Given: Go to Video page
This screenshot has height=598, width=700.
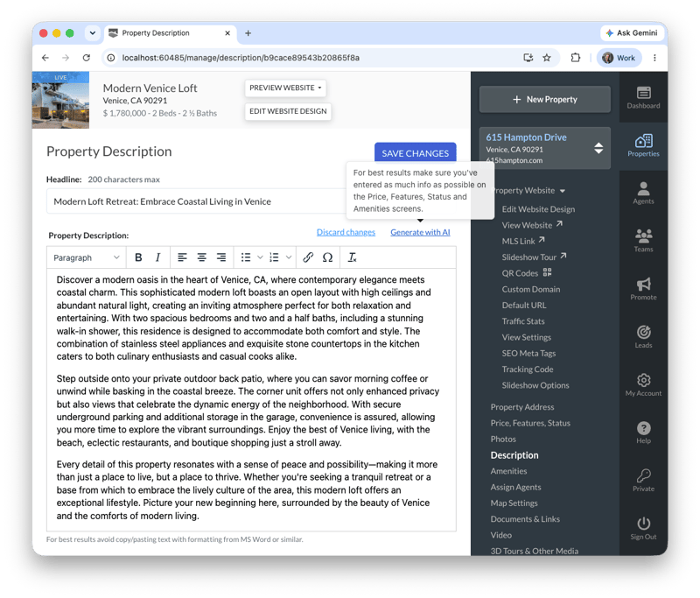Looking at the screenshot, I should point(500,535).
